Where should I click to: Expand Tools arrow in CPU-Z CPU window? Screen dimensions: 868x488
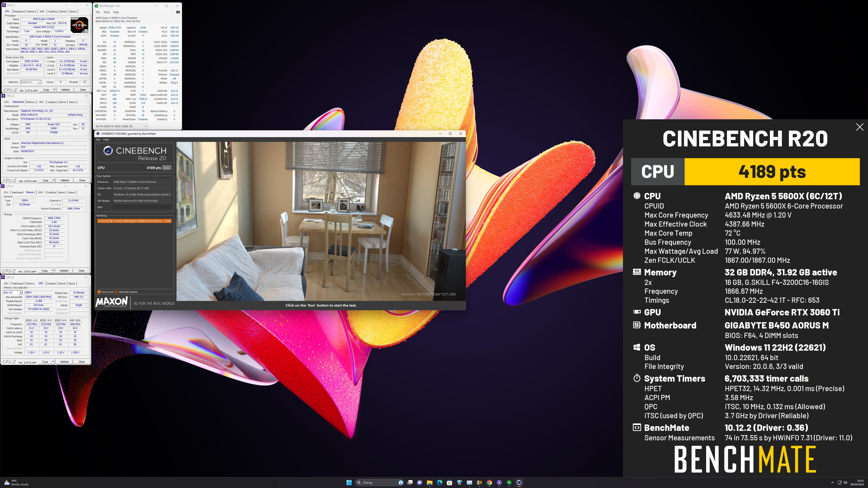click(x=54, y=90)
